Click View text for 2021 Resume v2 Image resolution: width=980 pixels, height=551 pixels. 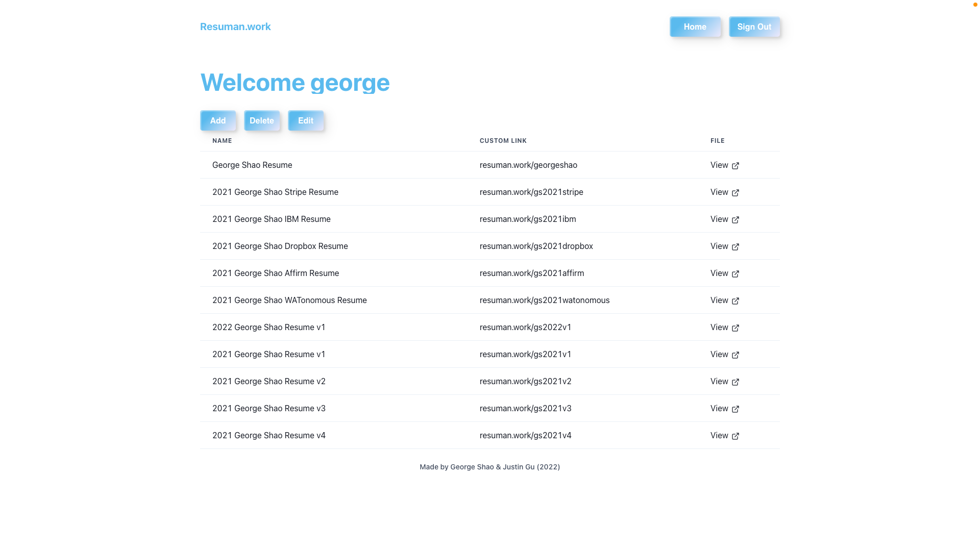[719, 381]
